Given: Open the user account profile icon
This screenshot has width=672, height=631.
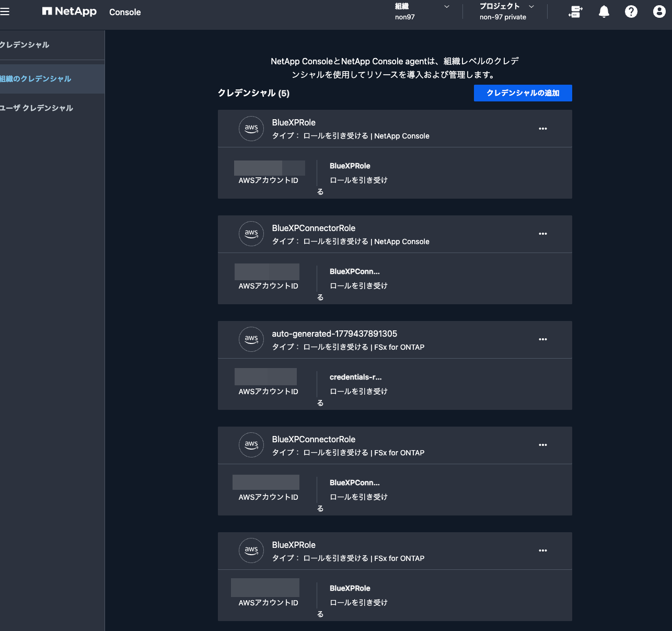Looking at the screenshot, I should tap(659, 12).
